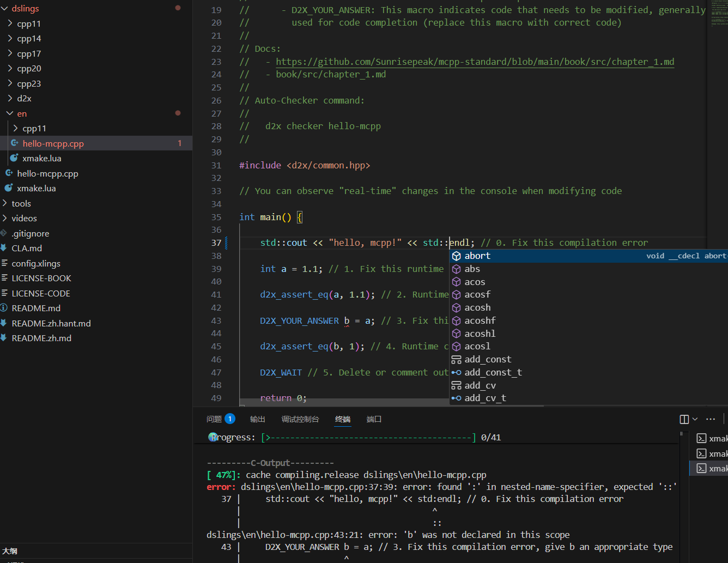Click the xmake.lua file icon inside en folder
Image resolution: width=728 pixels, height=563 pixels.
coord(15,158)
